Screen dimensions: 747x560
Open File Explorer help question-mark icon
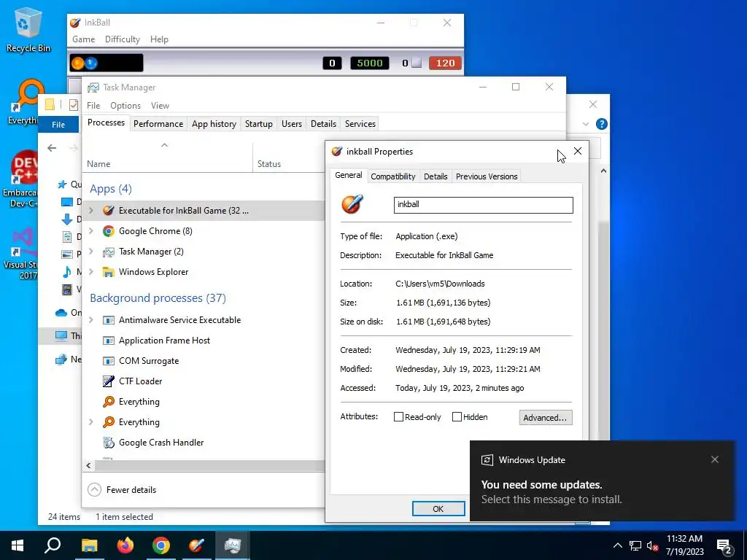pos(602,124)
